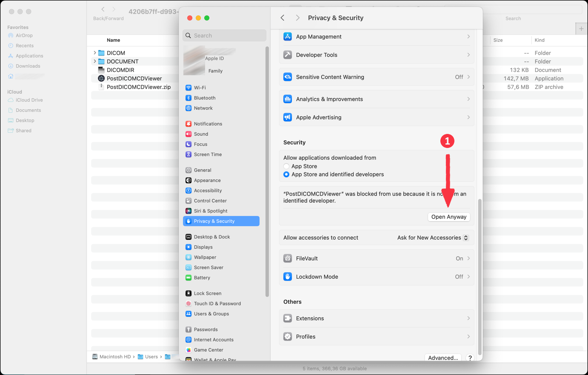Open Sensitive Content Warning settings
This screenshot has height=375, width=588.
pos(331,77)
